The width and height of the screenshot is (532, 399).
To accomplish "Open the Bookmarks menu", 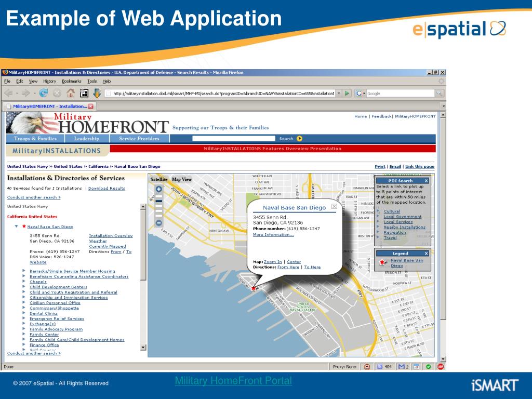I will coord(72,82).
